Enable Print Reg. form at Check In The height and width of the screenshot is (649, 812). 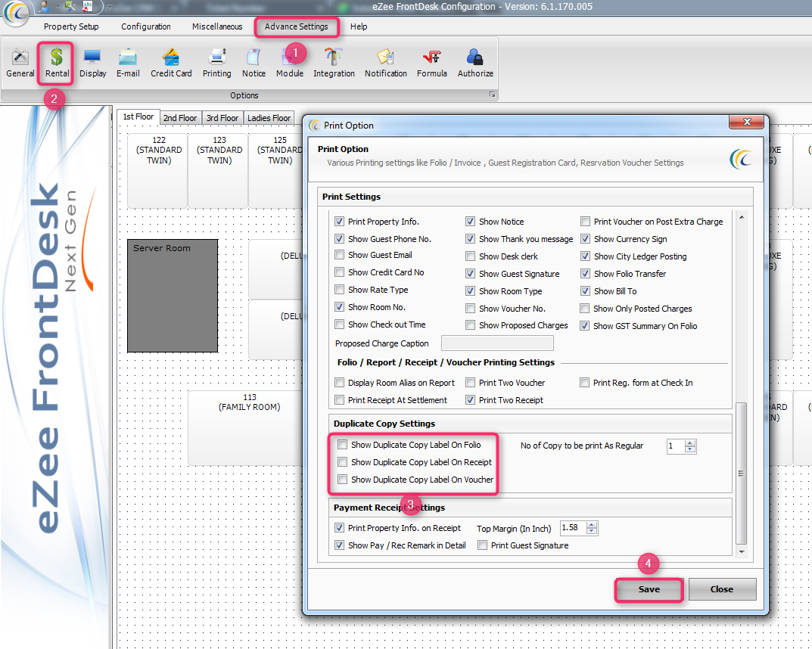pos(585,383)
